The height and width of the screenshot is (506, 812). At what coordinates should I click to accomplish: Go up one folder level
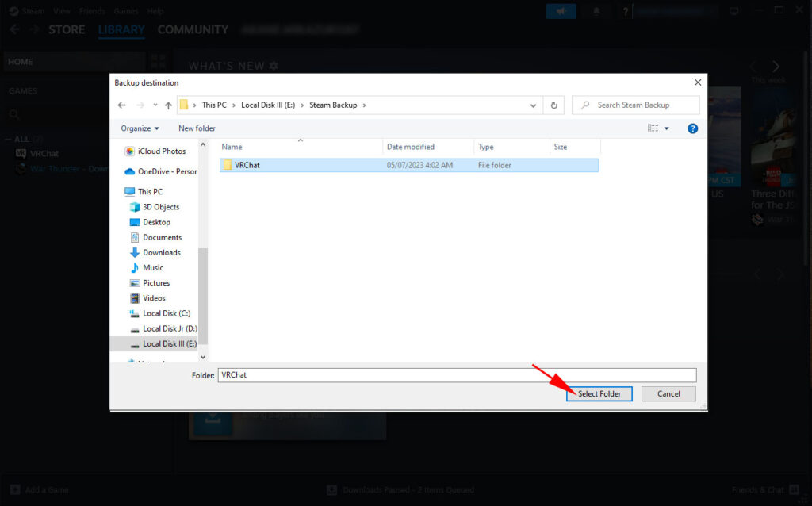tap(168, 105)
